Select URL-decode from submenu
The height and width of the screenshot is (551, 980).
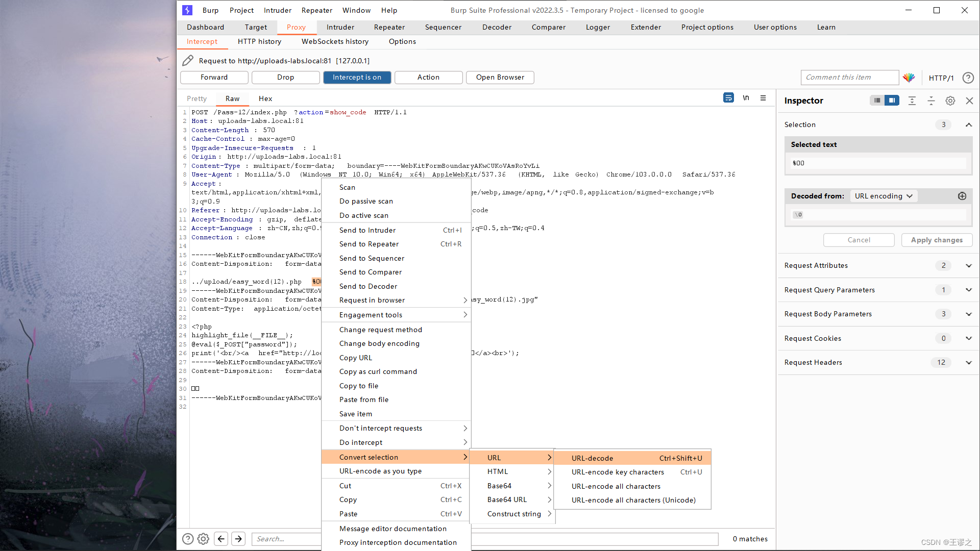[632, 458]
